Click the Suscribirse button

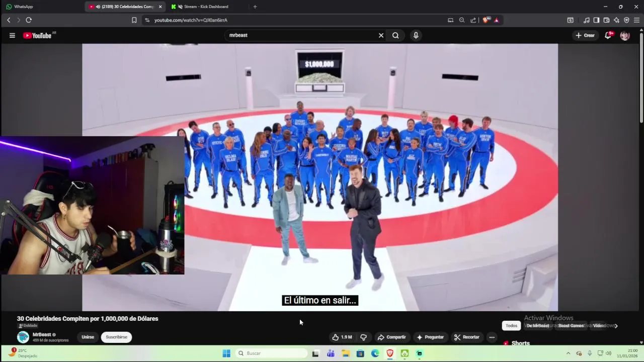[x=116, y=337]
